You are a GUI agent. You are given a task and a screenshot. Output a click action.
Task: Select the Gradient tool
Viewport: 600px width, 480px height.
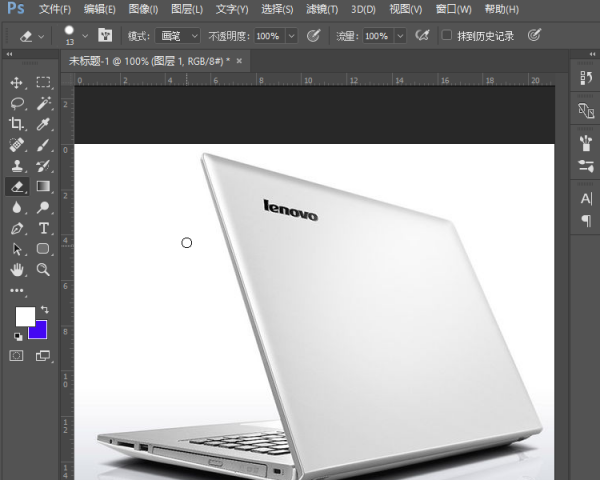(x=43, y=186)
